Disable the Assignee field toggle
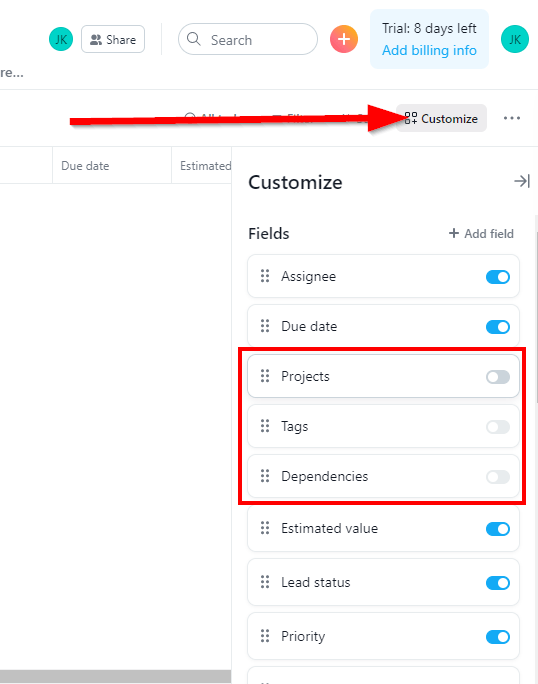The width and height of the screenshot is (538, 684). [498, 277]
